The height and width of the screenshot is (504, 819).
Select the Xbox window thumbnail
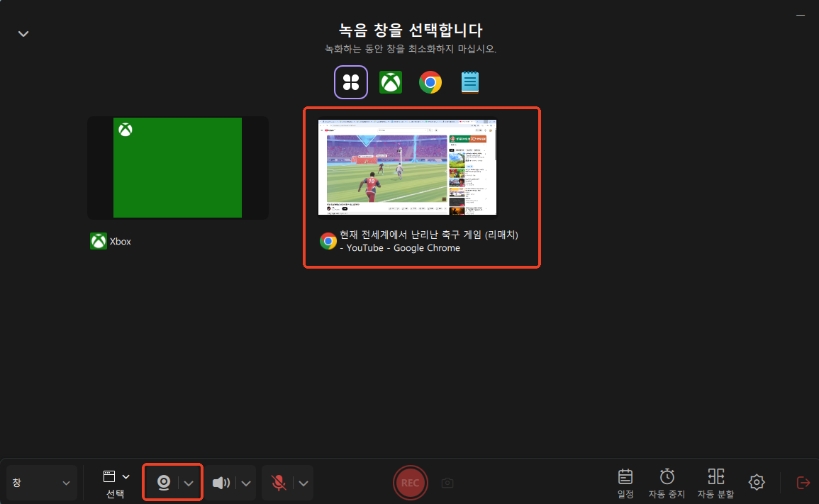click(x=177, y=167)
